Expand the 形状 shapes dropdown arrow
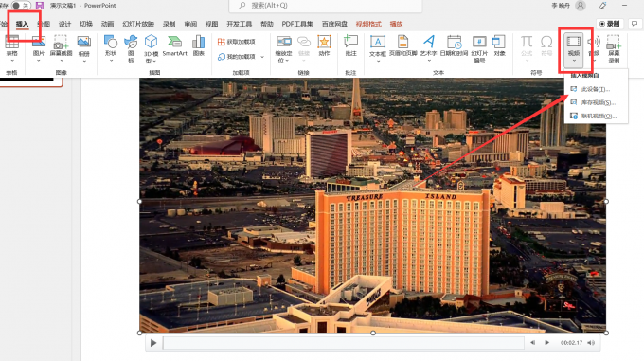This screenshot has height=361, width=644. click(x=111, y=61)
